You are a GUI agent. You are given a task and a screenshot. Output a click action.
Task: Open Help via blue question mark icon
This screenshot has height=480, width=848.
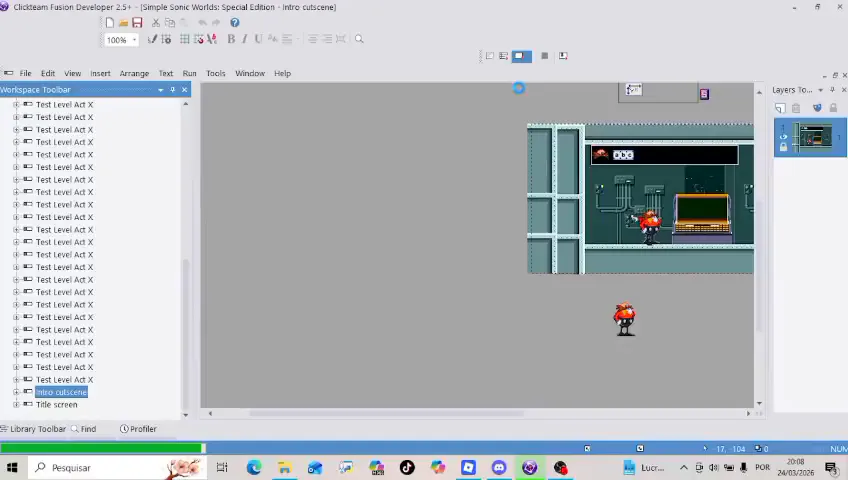[x=235, y=23]
